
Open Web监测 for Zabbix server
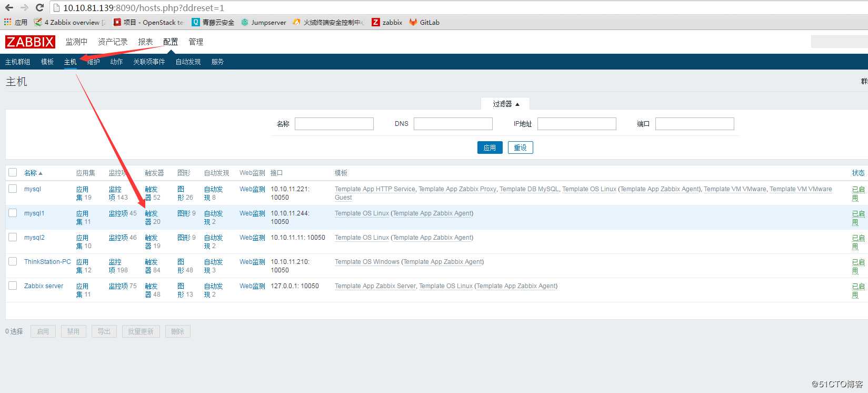(252, 286)
